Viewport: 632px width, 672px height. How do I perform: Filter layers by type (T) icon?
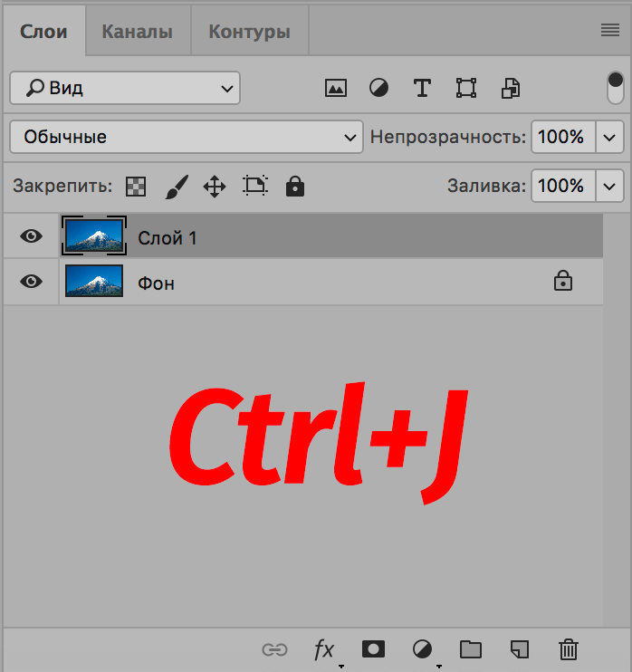[x=422, y=88]
